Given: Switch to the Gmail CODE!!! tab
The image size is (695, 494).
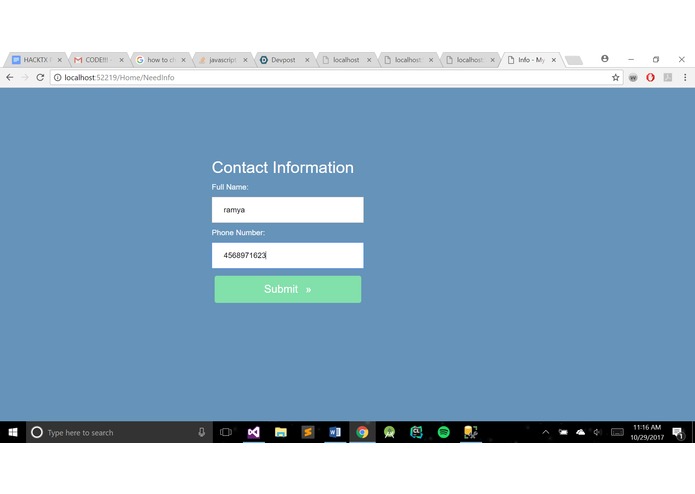Looking at the screenshot, I should tap(98, 60).
